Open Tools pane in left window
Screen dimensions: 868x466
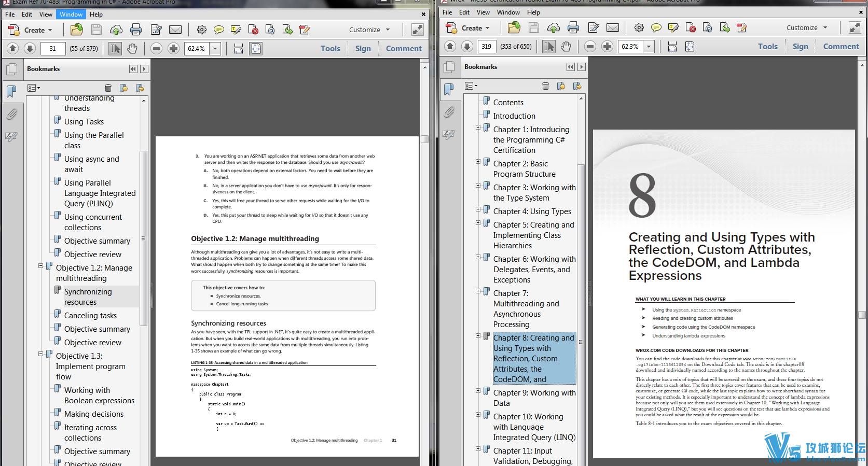tap(330, 48)
